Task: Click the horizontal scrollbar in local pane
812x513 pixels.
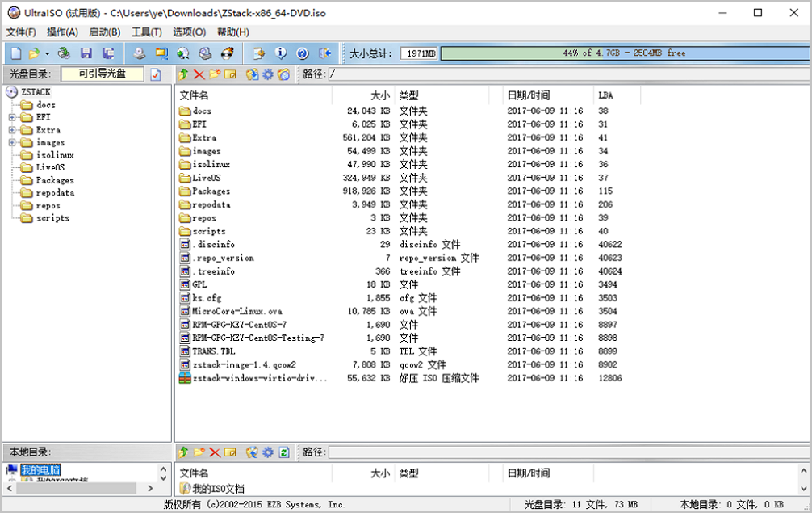Action: (x=77, y=488)
